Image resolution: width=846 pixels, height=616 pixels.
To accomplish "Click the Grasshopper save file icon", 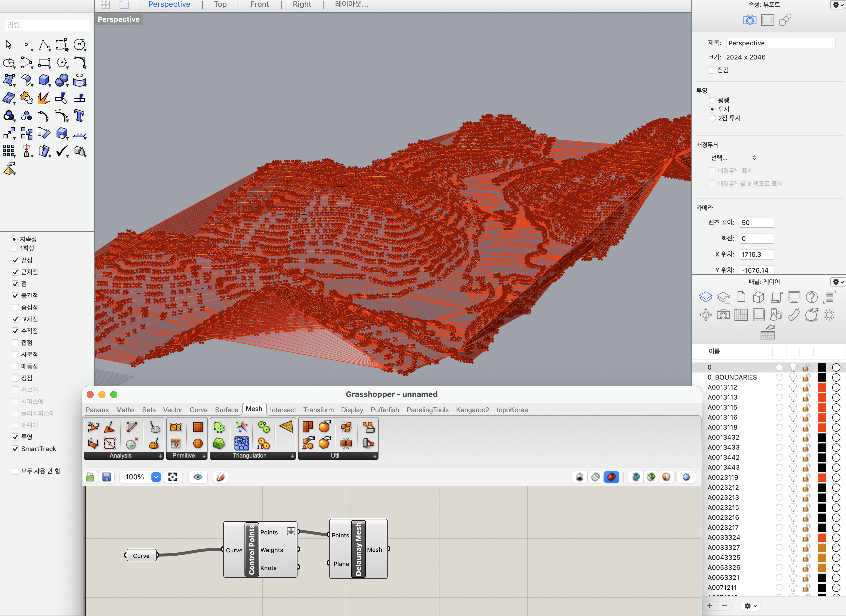I will pos(107,477).
